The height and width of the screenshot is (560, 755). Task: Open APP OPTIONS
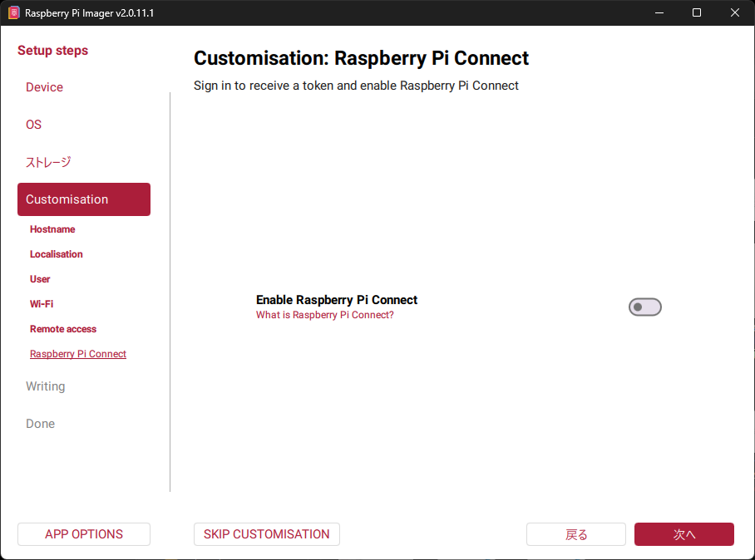(84, 534)
